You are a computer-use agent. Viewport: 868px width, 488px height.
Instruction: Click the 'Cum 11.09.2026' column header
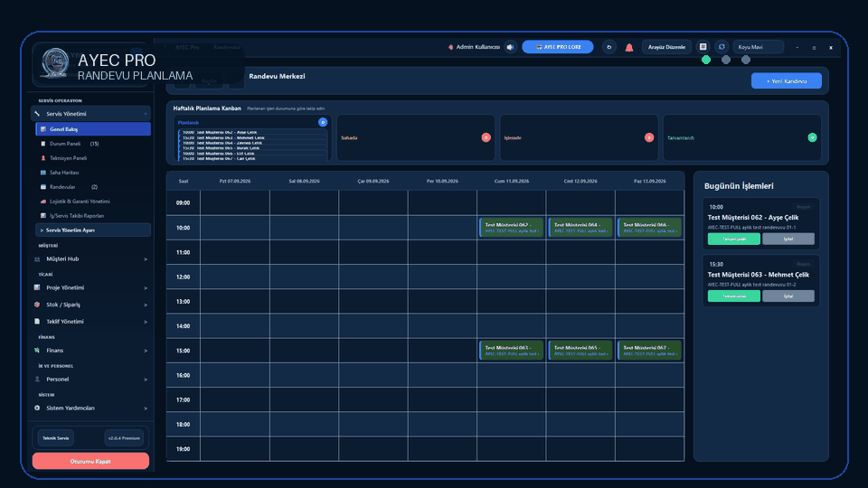coord(512,181)
